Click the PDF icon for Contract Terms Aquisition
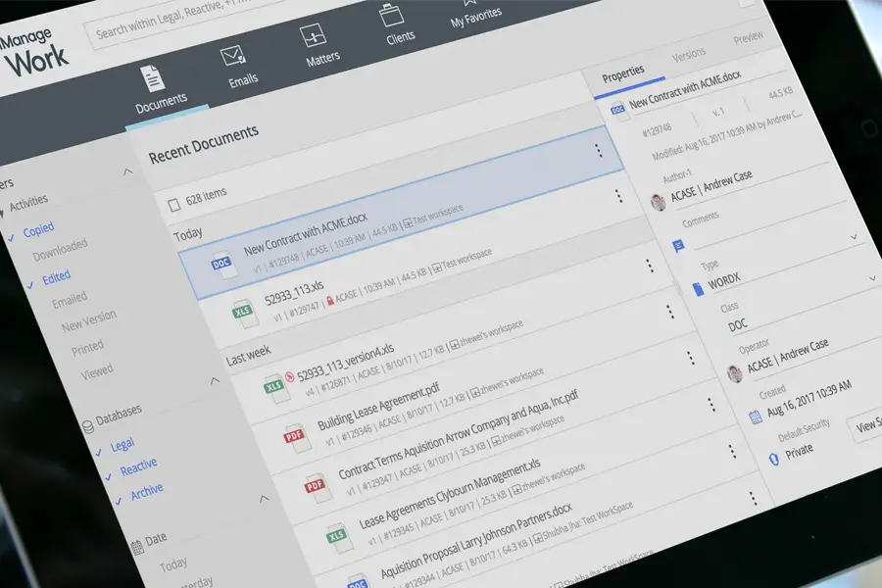 318,487
